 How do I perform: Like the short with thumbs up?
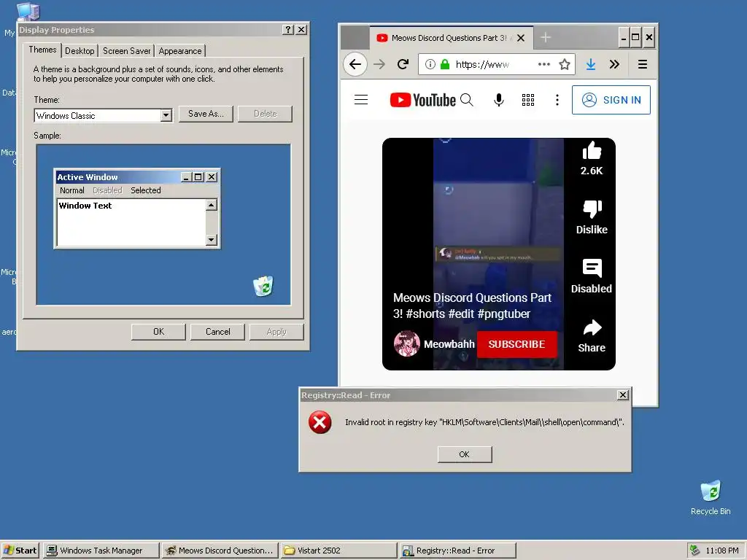[x=592, y=151]
